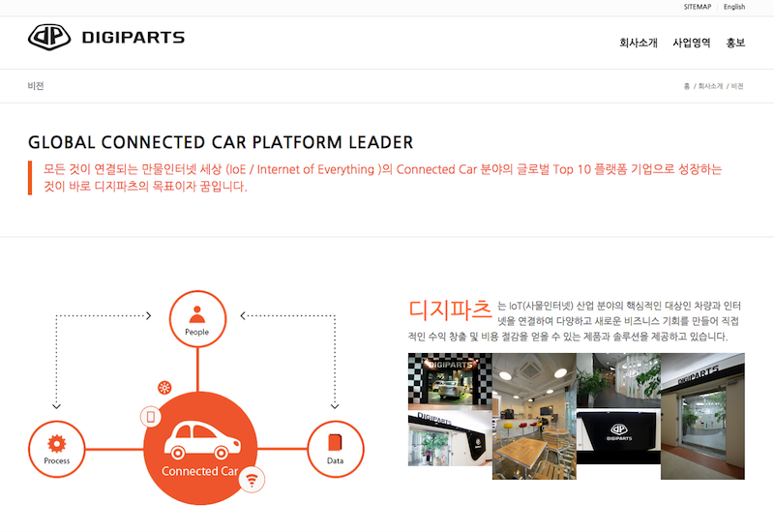Open the 홍보 menu

click(x=735, y=43)
